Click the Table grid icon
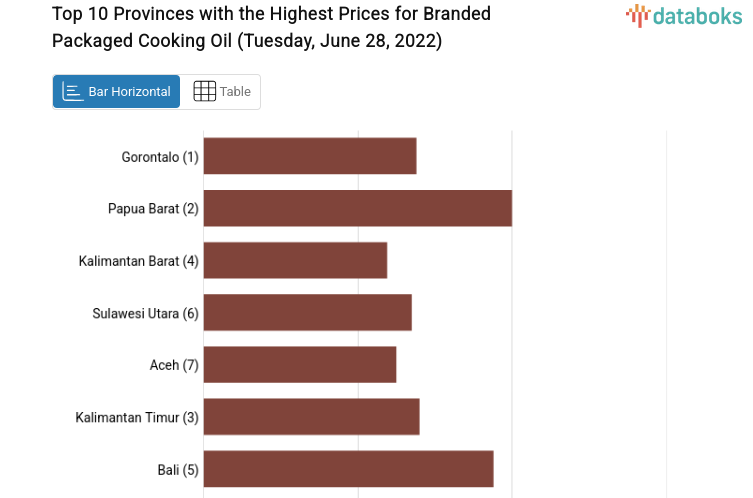Screen dimensions: 753x498 click(204, 92)
